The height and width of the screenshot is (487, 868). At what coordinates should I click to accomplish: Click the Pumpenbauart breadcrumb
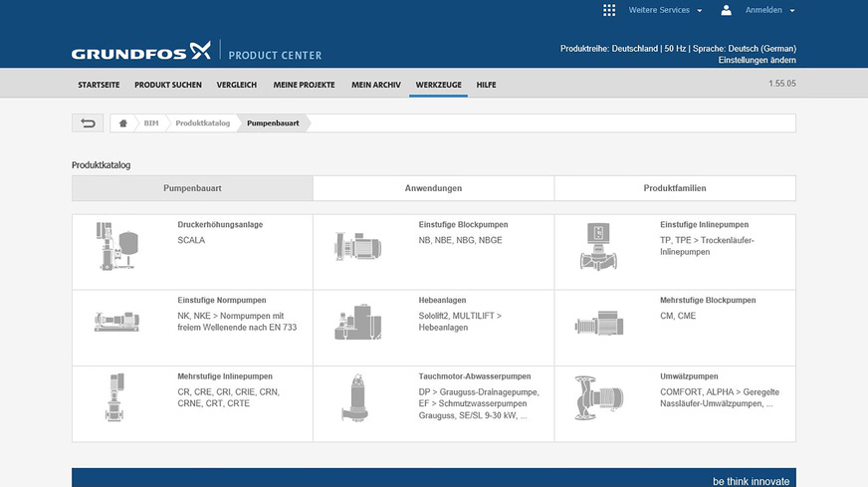[x=273, y=123]
